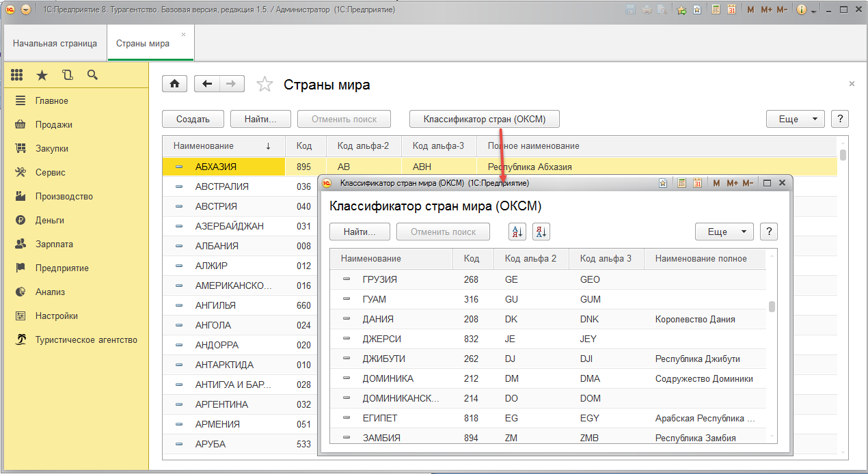
Task: Click the home button beside Страны мира
Action: click(174, 84)
